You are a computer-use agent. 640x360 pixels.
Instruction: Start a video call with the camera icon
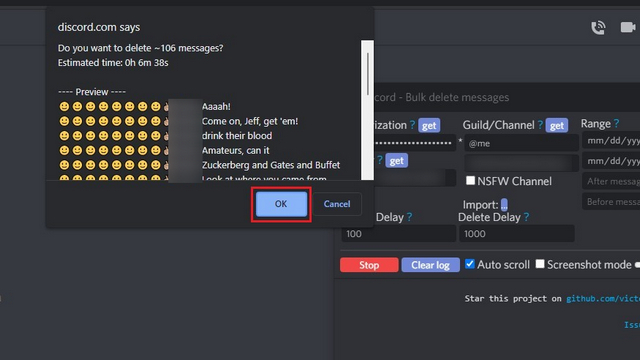pyautogui.click(x=628, y=27)
